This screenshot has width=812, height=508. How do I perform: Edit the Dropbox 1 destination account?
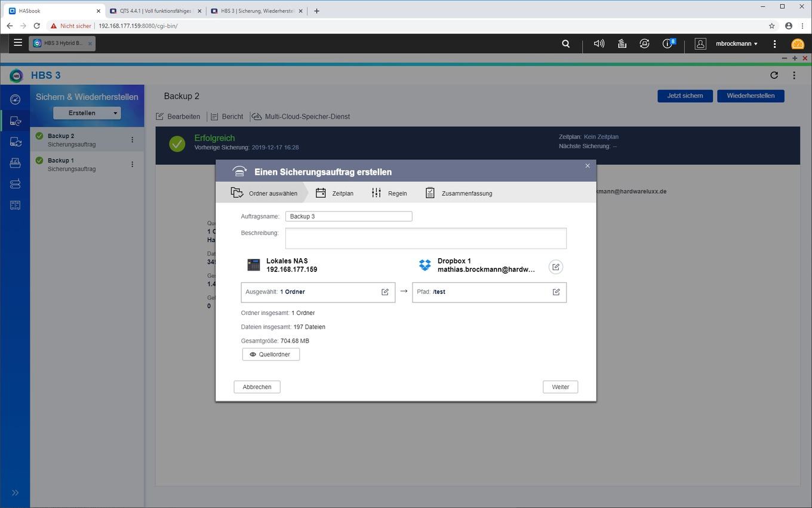click(x=556, y=267)
